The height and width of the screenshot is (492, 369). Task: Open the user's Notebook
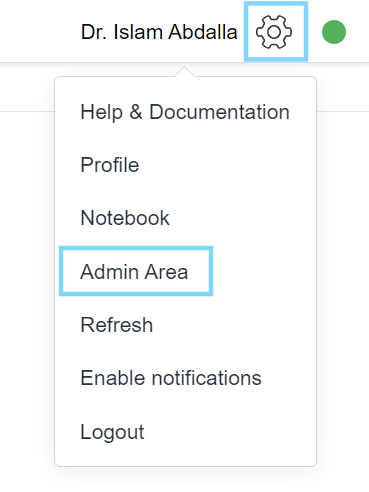(125, 218)
